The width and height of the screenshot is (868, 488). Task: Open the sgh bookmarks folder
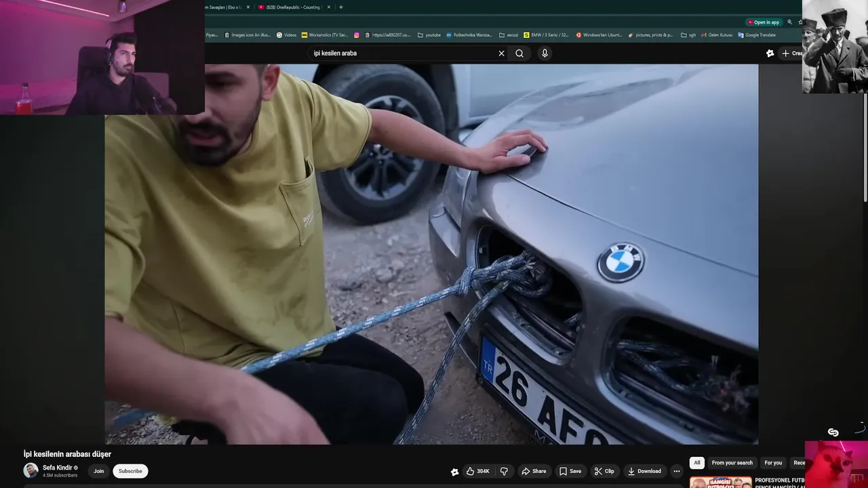tap(688, 35)
